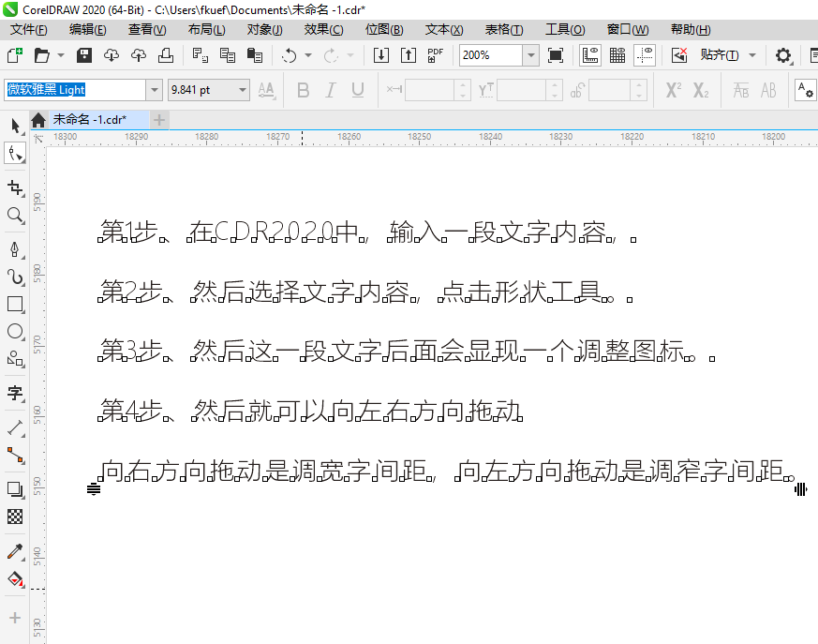Save the document with floppy icon
Image resolution: width=818 pixels, height=644 pixels.
(x=84, y=54)
